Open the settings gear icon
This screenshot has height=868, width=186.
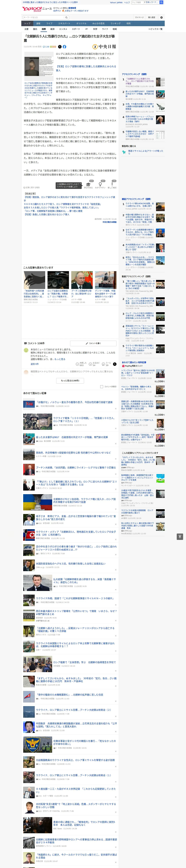click(x=161, y=18)
